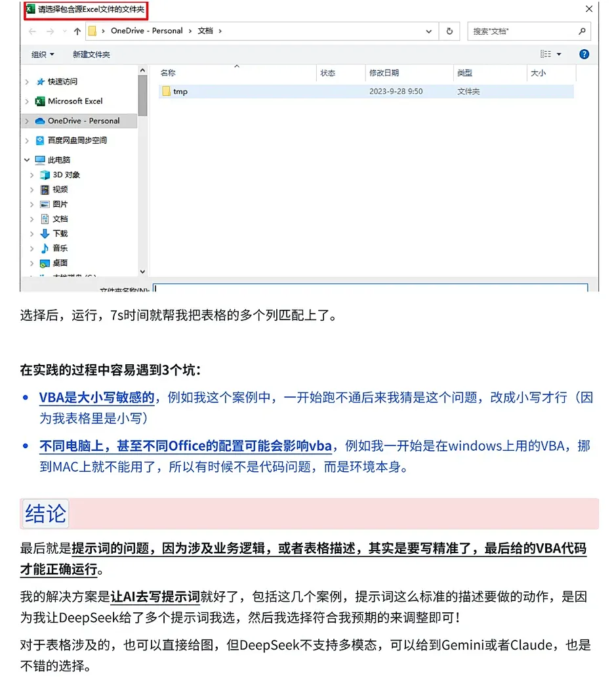
Task: Open 图片 folder in sidebar
Action: (60, 204)
